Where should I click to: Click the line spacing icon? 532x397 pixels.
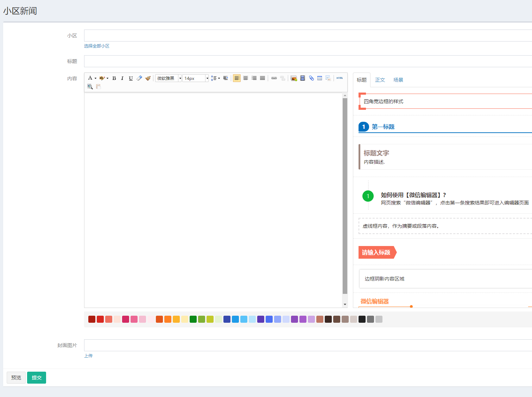[x=214, y=78]
